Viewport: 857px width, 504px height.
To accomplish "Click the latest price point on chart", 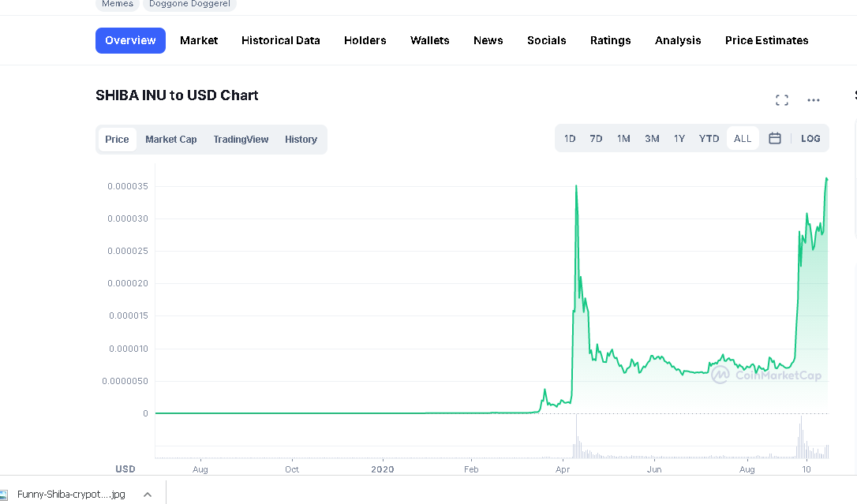I will [827, 179].
